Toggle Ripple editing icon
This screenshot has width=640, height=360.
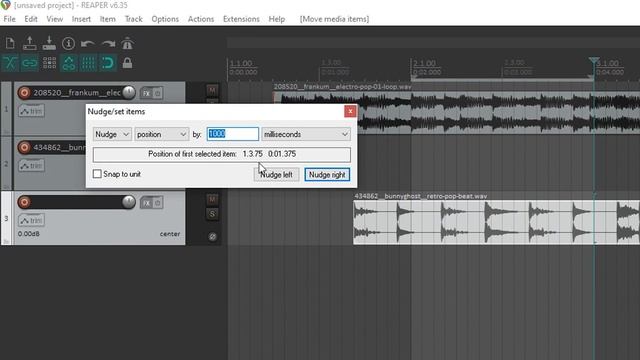(x=49, y=63)
